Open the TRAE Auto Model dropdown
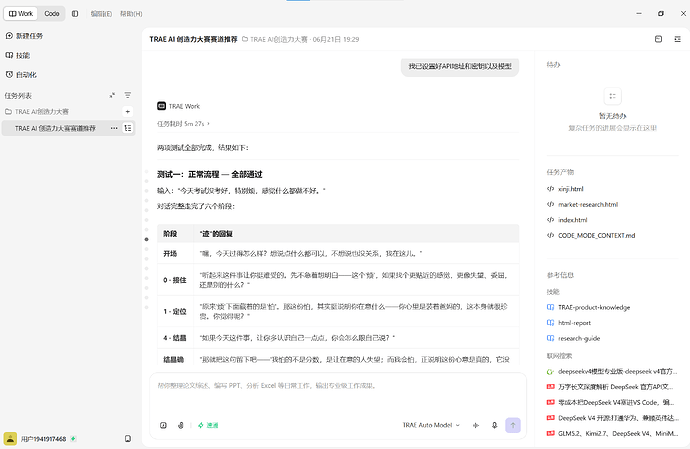This screenshot has width=690, height=449. click(x=431, y=425)
